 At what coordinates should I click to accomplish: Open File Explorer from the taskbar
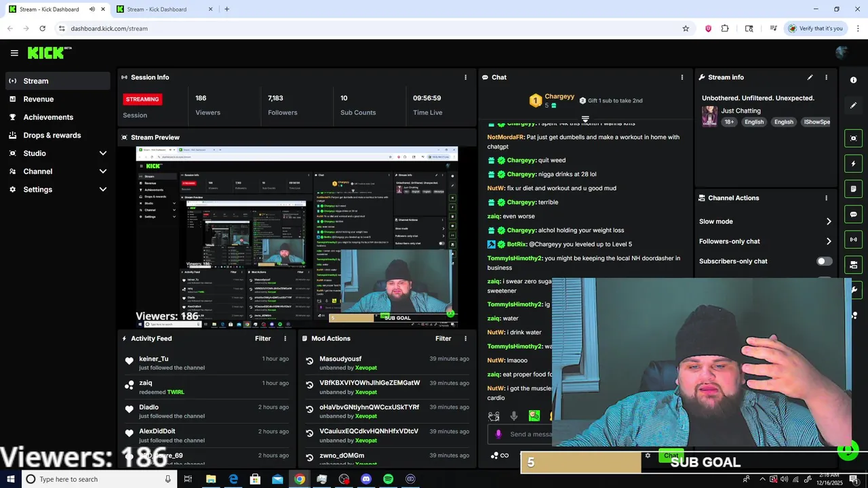pyautogui.click(x=211, y=479)
